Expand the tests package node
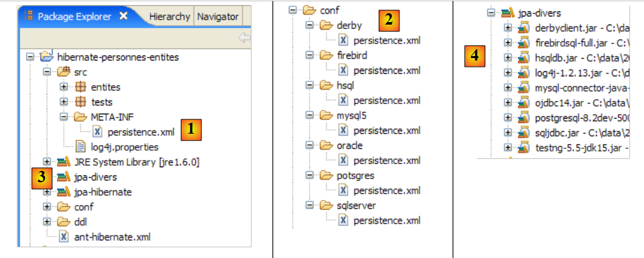The height and width of the screenshot is (258, 644). (x=63, y=102)
